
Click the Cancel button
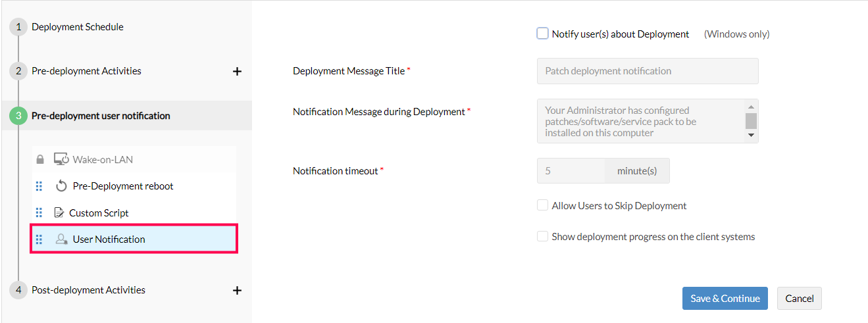[799, 298]
